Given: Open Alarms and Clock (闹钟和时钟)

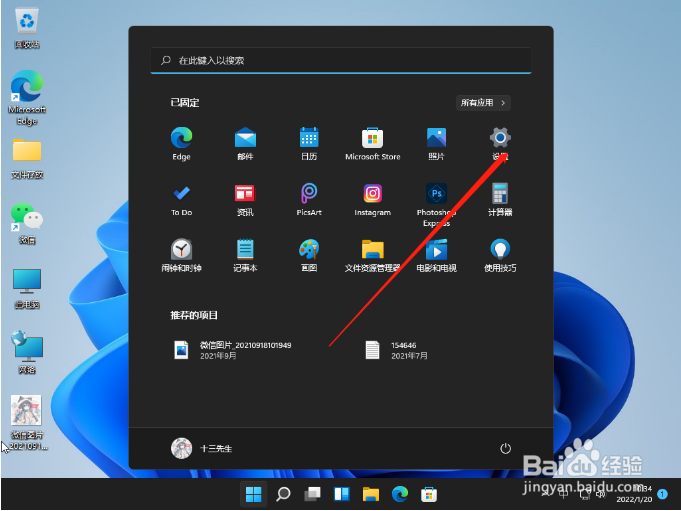Looking at the screenshot, I should [181, 255].
